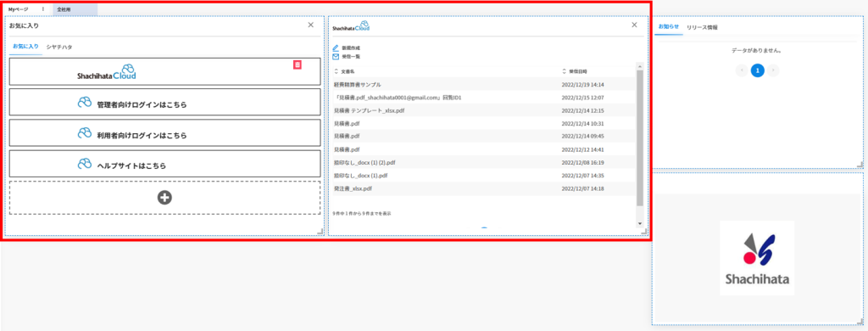This screenshot has width=868, height=331.
Task: Open the Shachihata Cloud favorite tile
Action: click(x=165, y=71)
